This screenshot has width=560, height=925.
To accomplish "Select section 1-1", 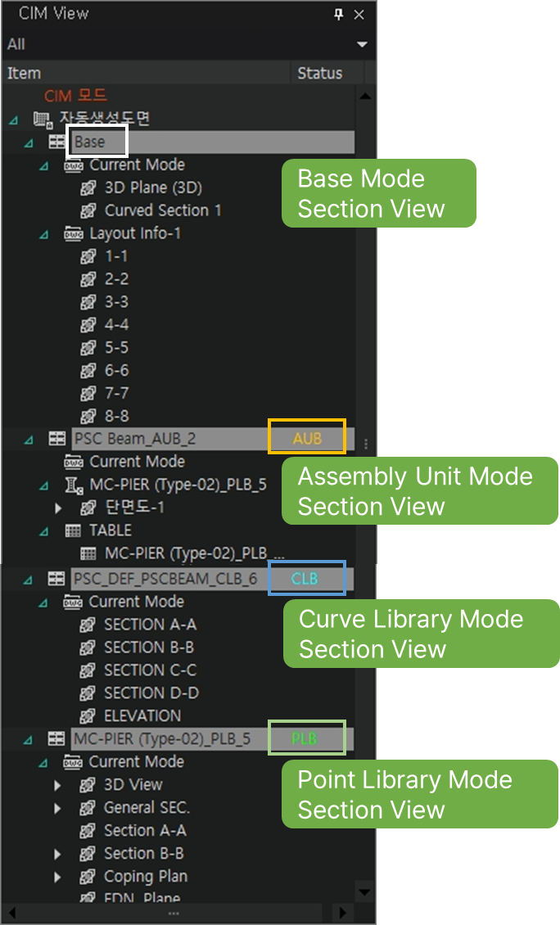I will tap(116, 256).
